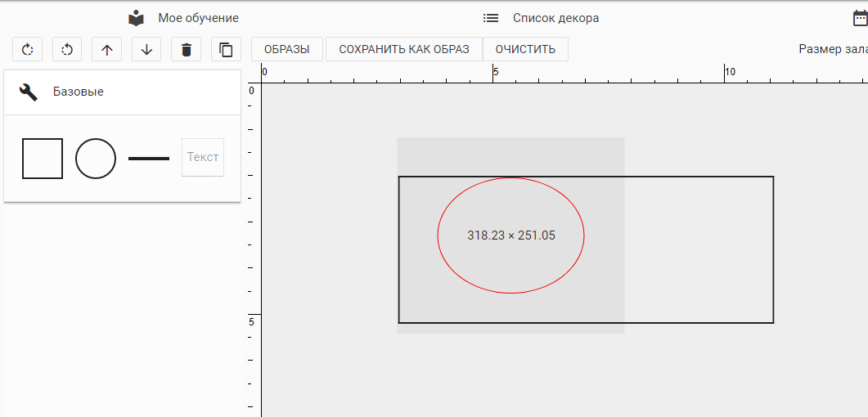Screen dimensions: 868x417
Task: Open the Список декора menu item
Action: click(555, 18)
